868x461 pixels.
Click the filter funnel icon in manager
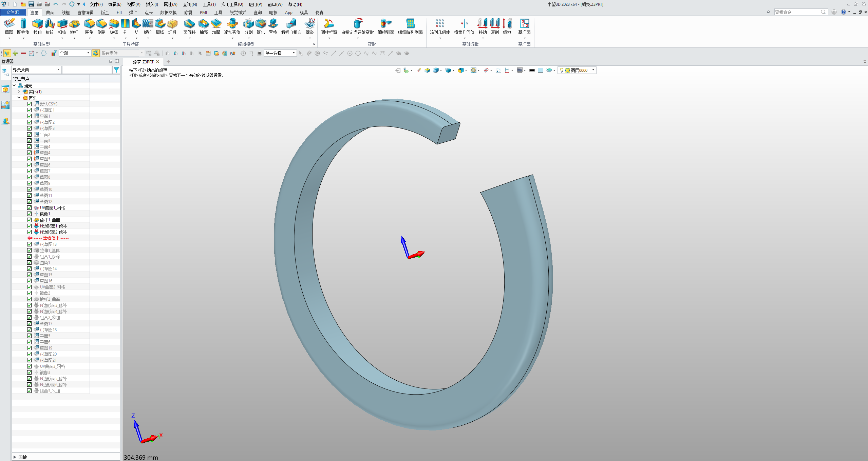pyautogui.click(x=116, y=70)
